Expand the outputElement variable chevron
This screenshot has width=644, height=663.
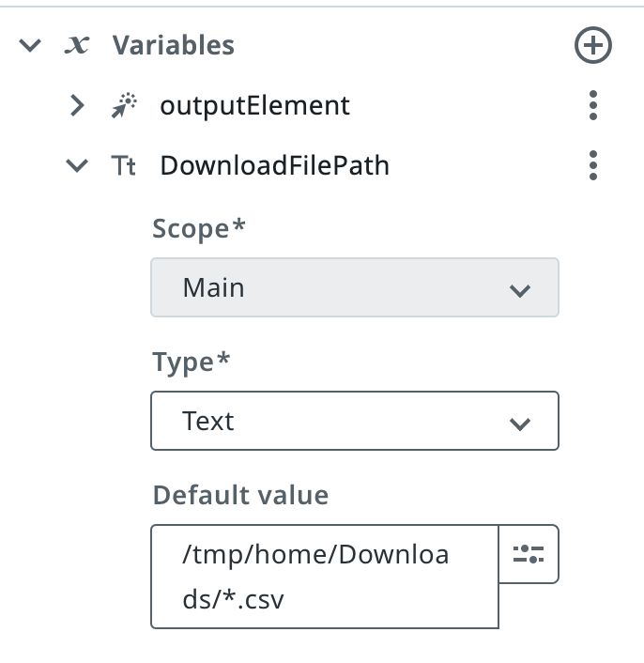click(77, 105)
